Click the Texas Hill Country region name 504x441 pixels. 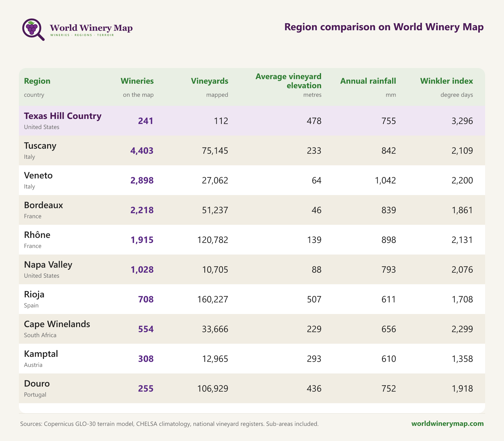(63, 116)
